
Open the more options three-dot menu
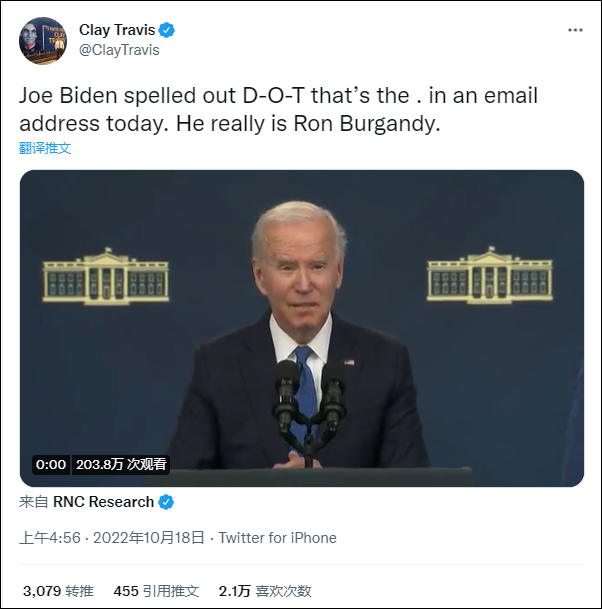[575, 30]
